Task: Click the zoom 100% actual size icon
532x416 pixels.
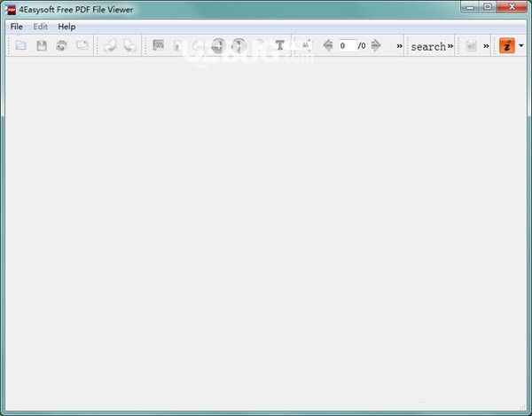Action: pyautogui.click(x=159, y=45)
